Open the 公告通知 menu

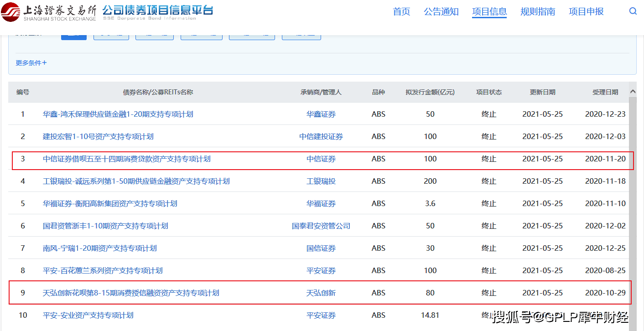(x=441, y=12)
